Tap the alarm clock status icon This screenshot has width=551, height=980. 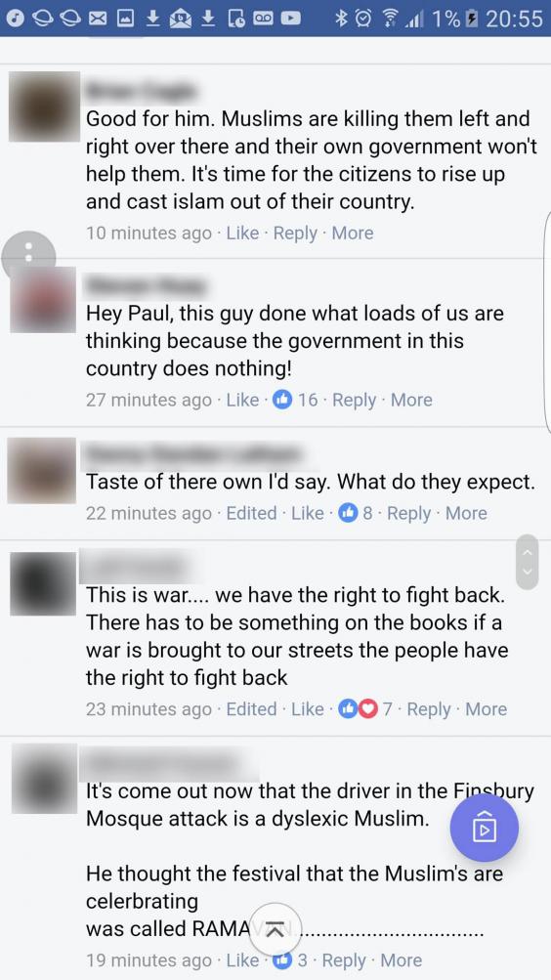[x=363, y=19]
